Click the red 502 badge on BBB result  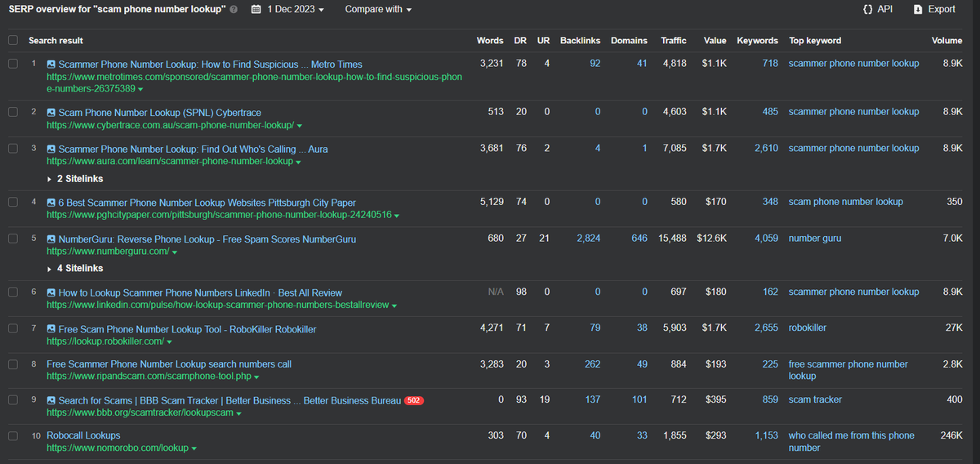pos(414,400)
